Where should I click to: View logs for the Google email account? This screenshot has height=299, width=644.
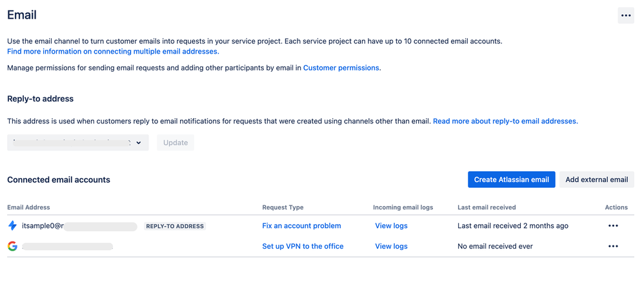point(391,246)
